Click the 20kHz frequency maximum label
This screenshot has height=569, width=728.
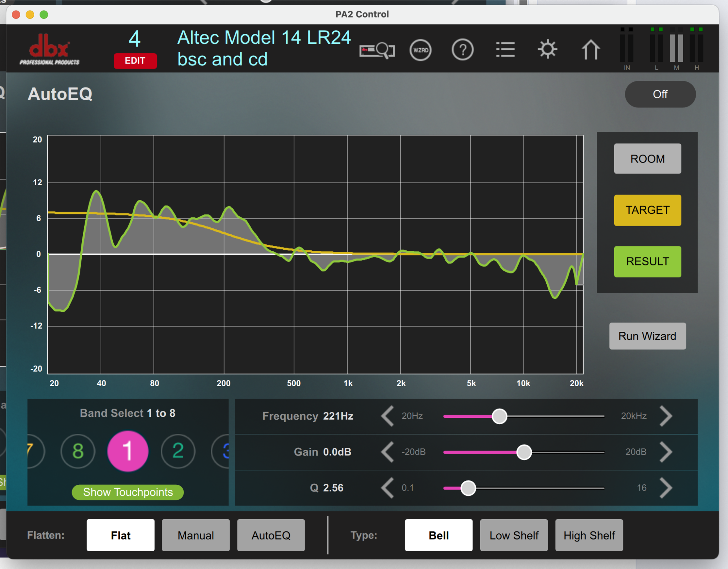pos(633,416)
